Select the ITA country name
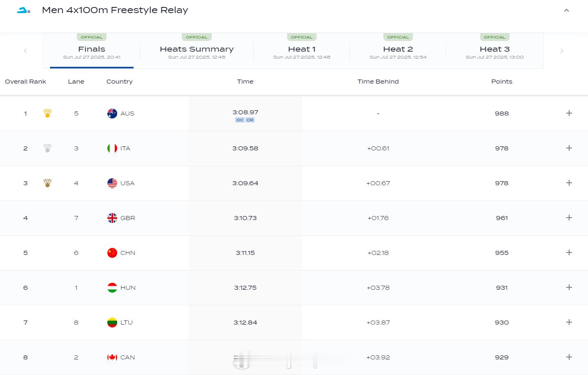The height and width of the screenshot is (375, 588). pyautogui.click(x=125, y=148)
